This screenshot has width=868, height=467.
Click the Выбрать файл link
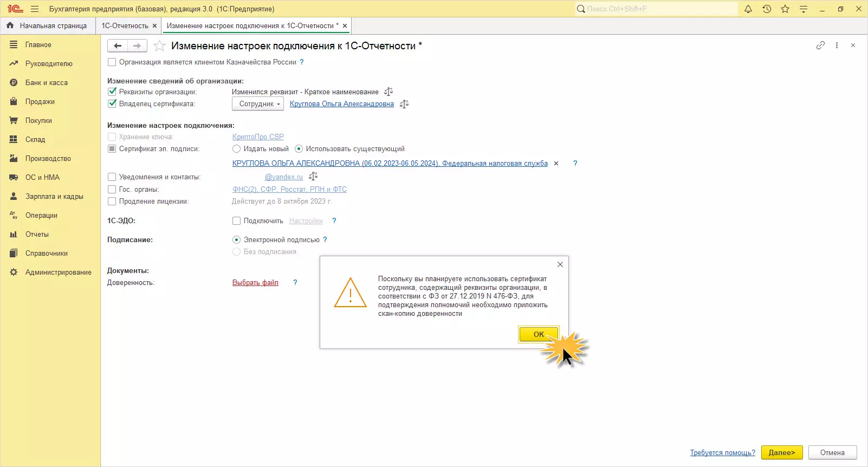pos(255,282)
